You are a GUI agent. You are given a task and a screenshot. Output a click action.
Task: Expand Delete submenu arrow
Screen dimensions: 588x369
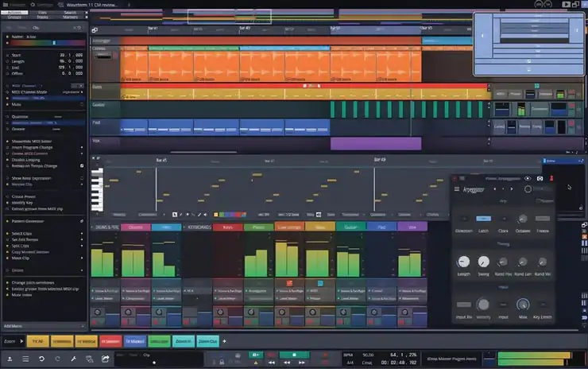(x=82, y=270)
